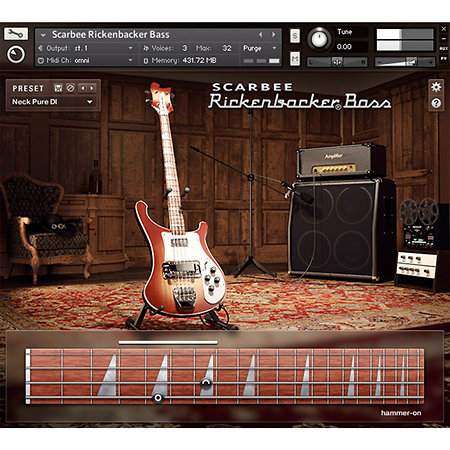Minimize the instrument with the minus button

coord(443,39)
